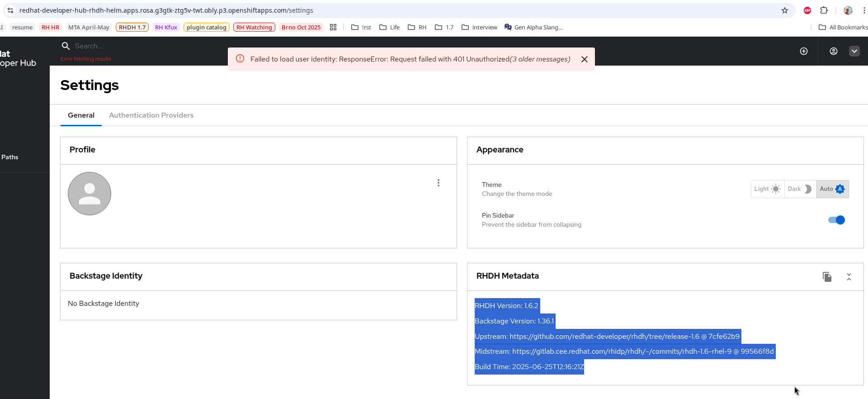Screen dimensions: 868x399
Task: Open the !rst bookmark folder
Action: tap(361, 27)
